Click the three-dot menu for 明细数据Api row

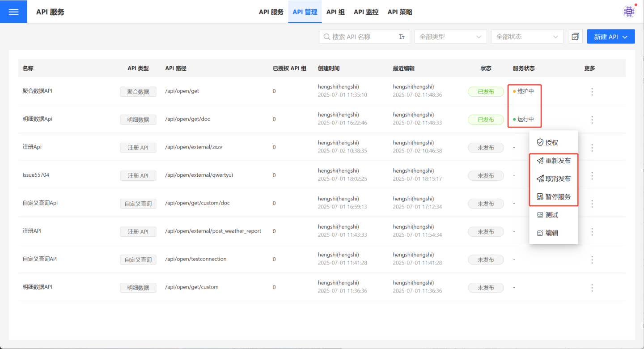click(592, 120)
